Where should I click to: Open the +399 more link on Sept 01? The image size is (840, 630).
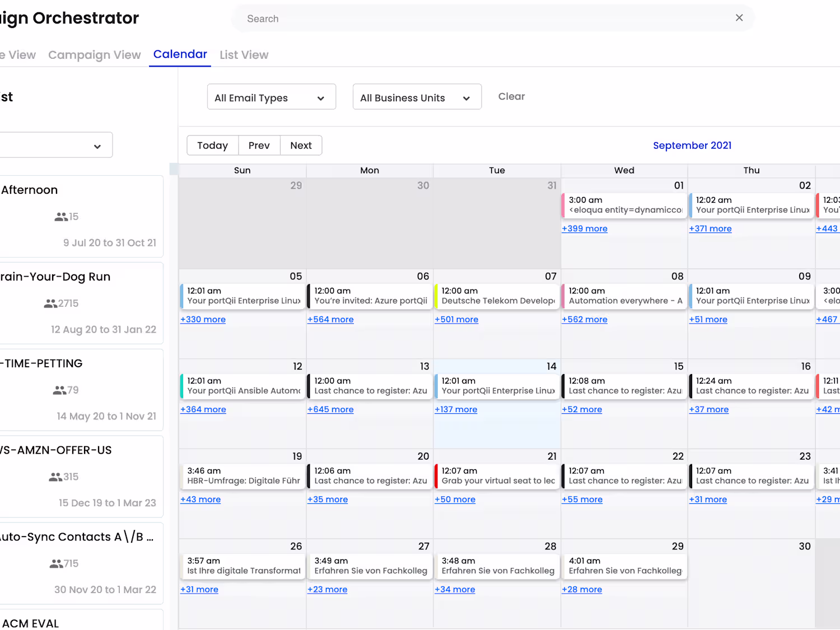pos(585,228)
